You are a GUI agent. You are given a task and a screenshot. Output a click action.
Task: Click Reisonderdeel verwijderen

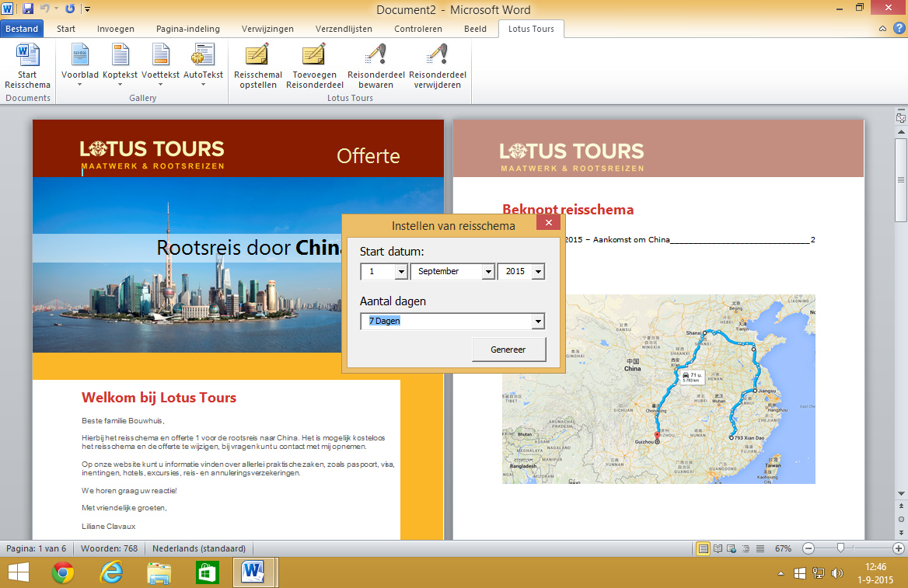point(437,67)
